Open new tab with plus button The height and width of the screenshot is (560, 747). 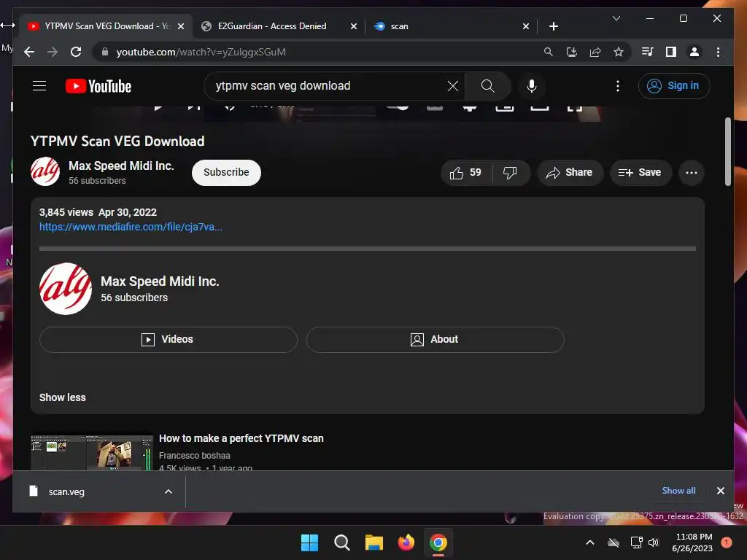553,26
